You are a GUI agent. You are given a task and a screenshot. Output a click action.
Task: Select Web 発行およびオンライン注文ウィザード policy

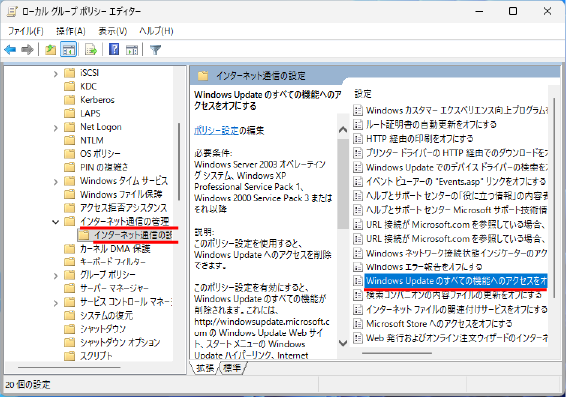[x=457, y=338]
